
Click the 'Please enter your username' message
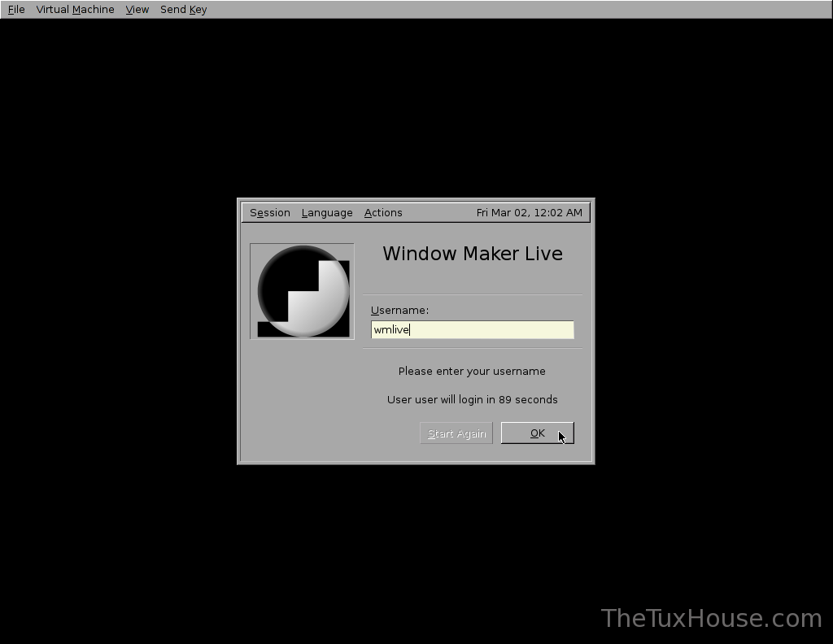click(472, 371)
